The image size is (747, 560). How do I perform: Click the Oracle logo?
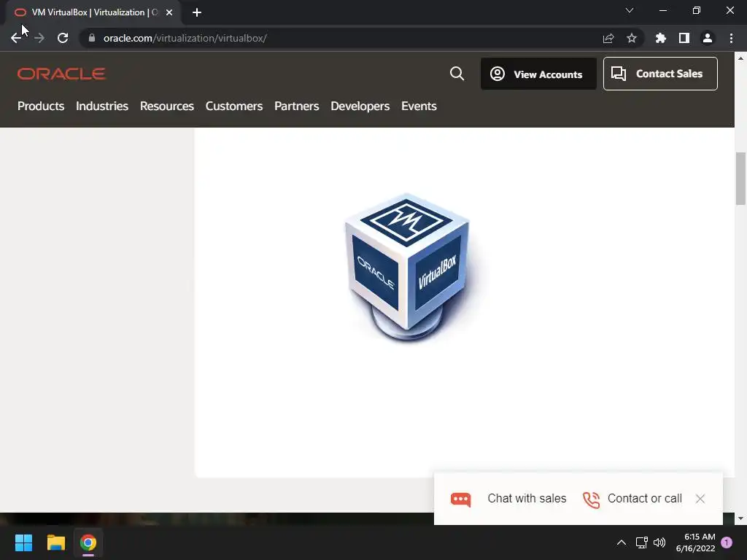click(x=61, y=74)
